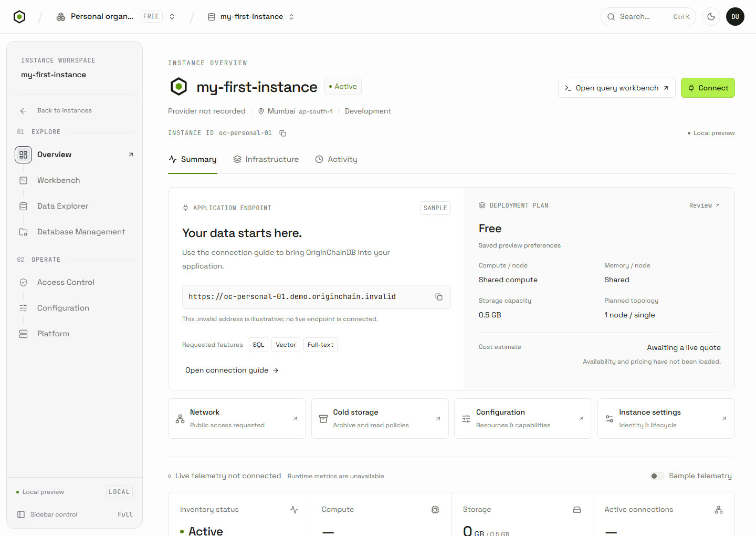This screenshot has width=756, height=536.
Task: Click the Active status badge beside the instance name
Action: pos(343,86)
